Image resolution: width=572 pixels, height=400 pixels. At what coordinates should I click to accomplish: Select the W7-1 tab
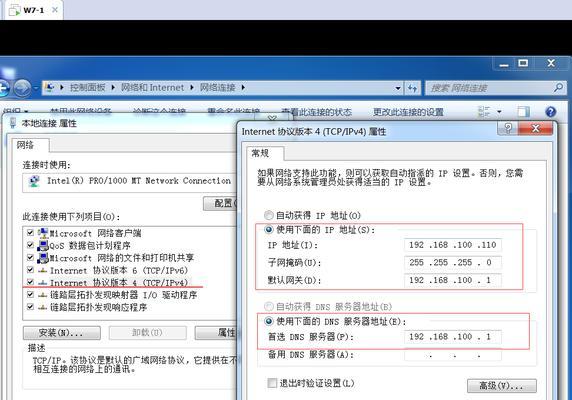coord(33,10)
